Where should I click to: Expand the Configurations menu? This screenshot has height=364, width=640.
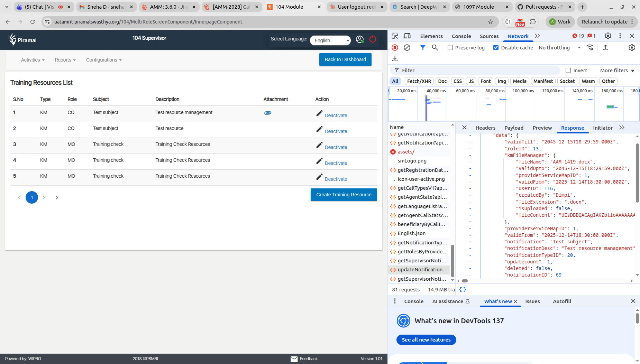(104, 60)
